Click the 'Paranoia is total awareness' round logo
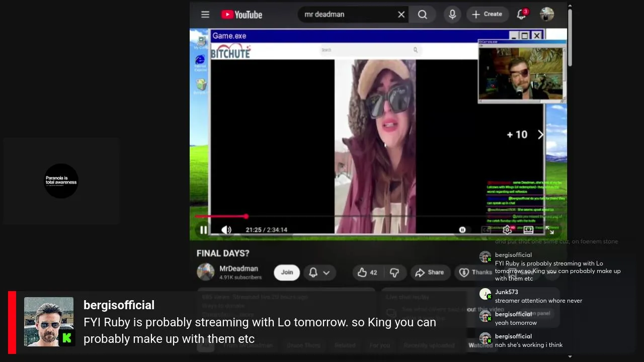Viewport: 644px width, 362px height. pyautogui.click(x=61, y=180)
